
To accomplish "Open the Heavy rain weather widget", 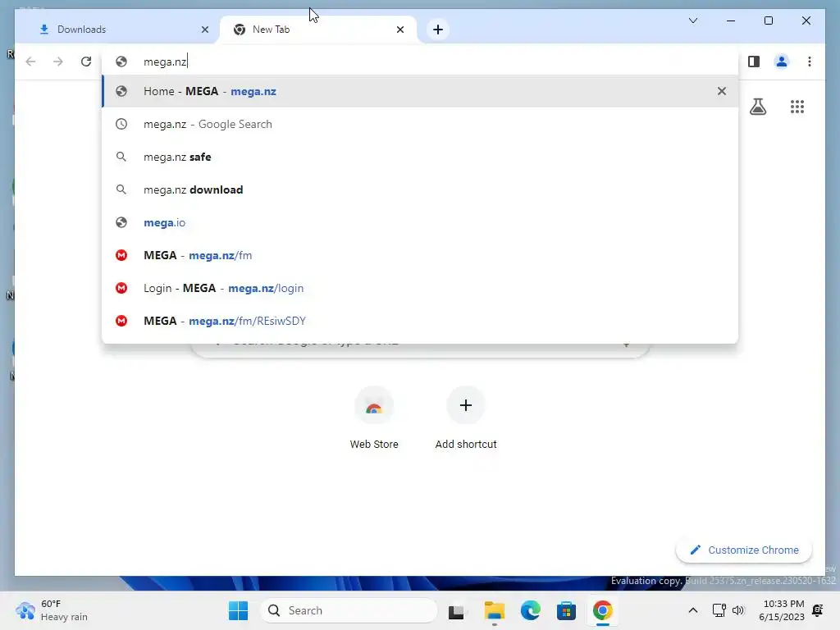I will coord(52,610).
